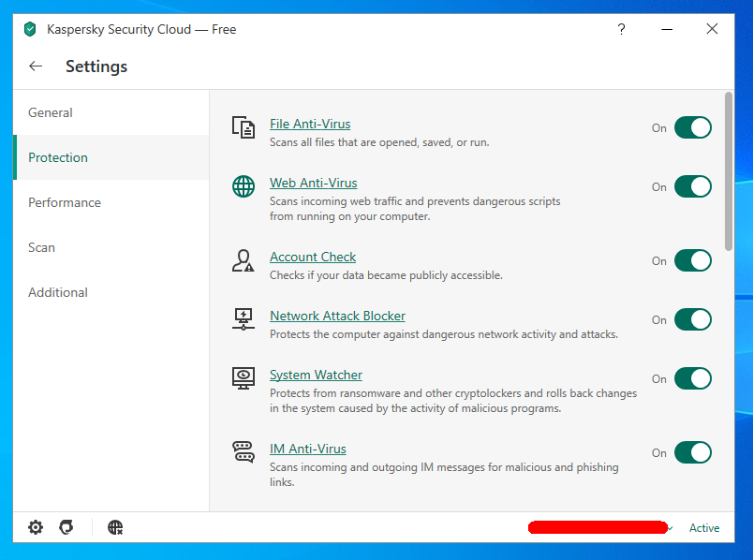Go back using the back arrow
This screenshot has height=560, width=753.
coord(36,66)
